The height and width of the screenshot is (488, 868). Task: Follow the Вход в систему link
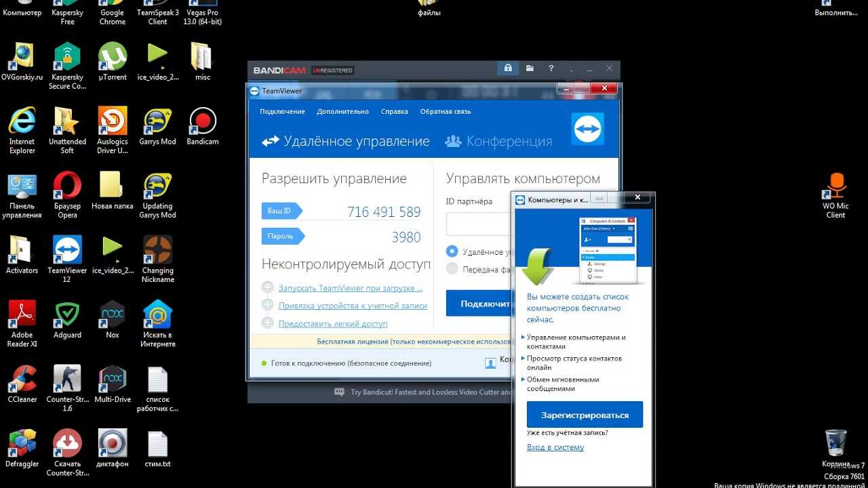555,447
